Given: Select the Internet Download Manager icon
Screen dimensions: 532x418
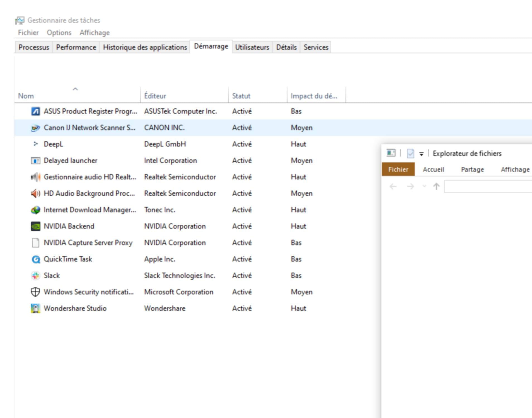Looking at the screenshot, I should (x=35, y=210).
